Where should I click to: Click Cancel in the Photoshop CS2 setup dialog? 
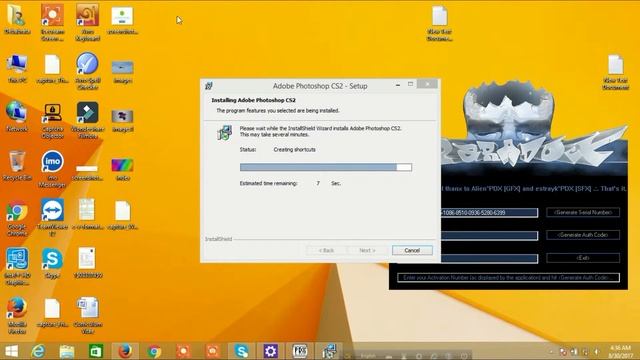412,250
